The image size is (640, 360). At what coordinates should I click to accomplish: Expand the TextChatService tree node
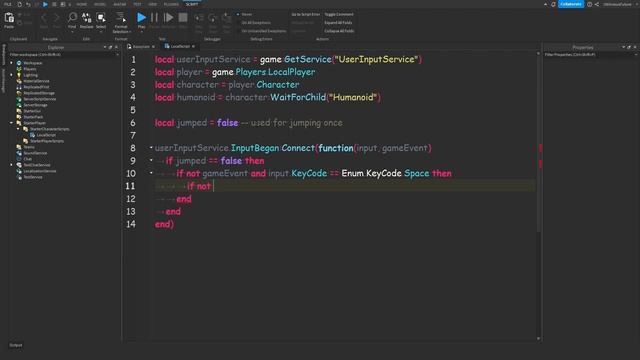pos(11,165)
